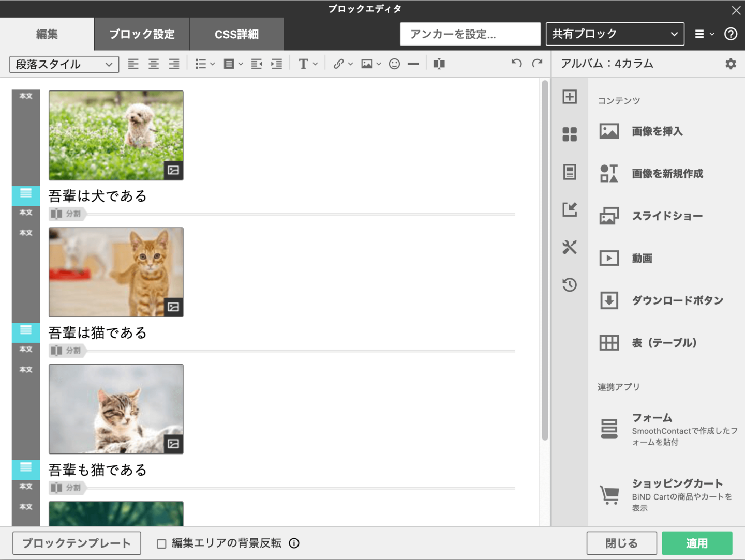Align paragraph text to the left
Screen dimensions: 745x560
point(133,64)
